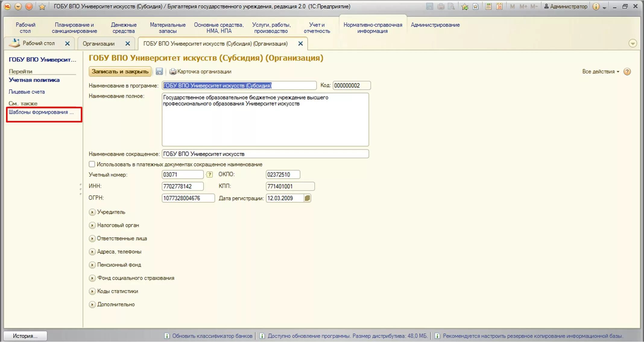Expand the Коды статистики section

click(92, 291)
